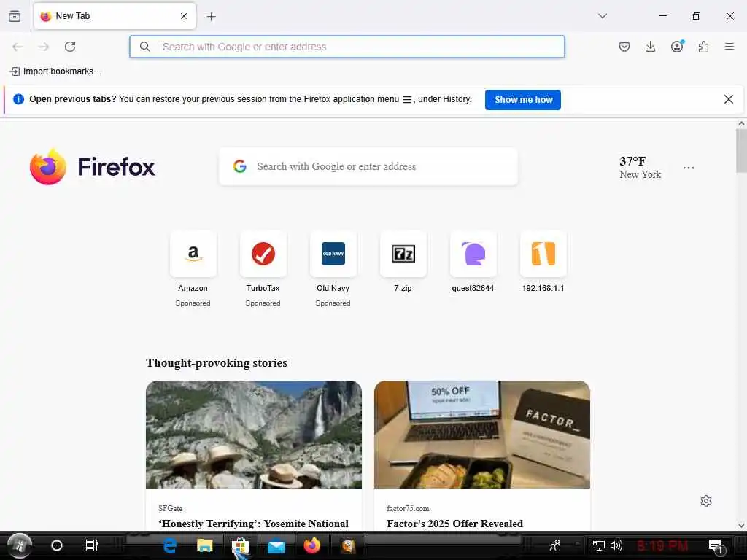Open Factor's 2025 Offer Revealed headline
Viewport: 747px width, 560px height.
tap(455, 524)
